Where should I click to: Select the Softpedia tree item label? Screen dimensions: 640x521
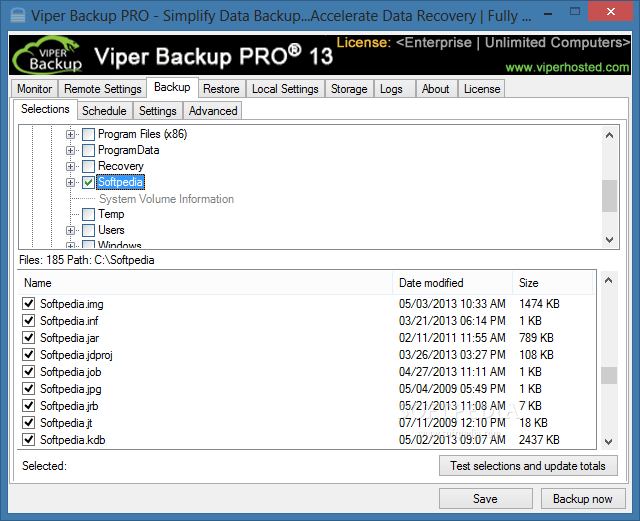[x=120, y=182]
